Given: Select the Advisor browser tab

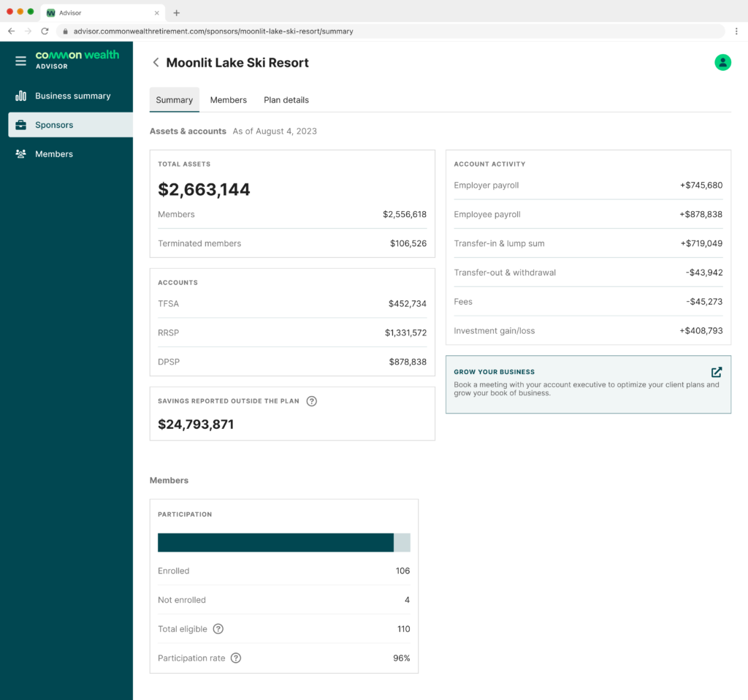Looking at the screenshot, I should point(103,13).
